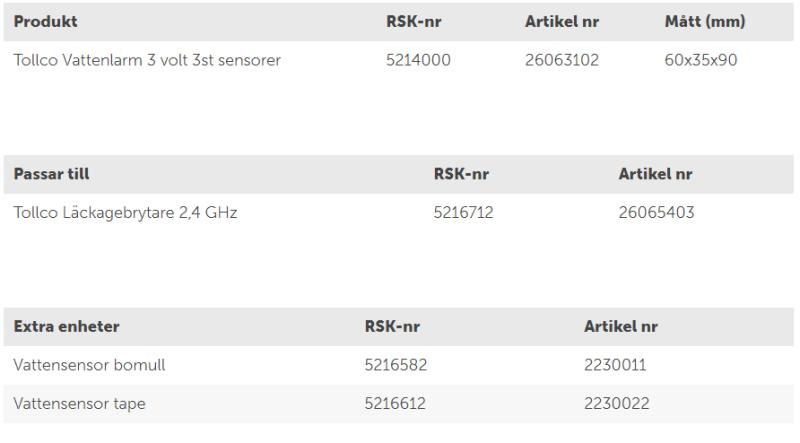Click Artikel nr header in Passar till table

click(x=655, y=174)
